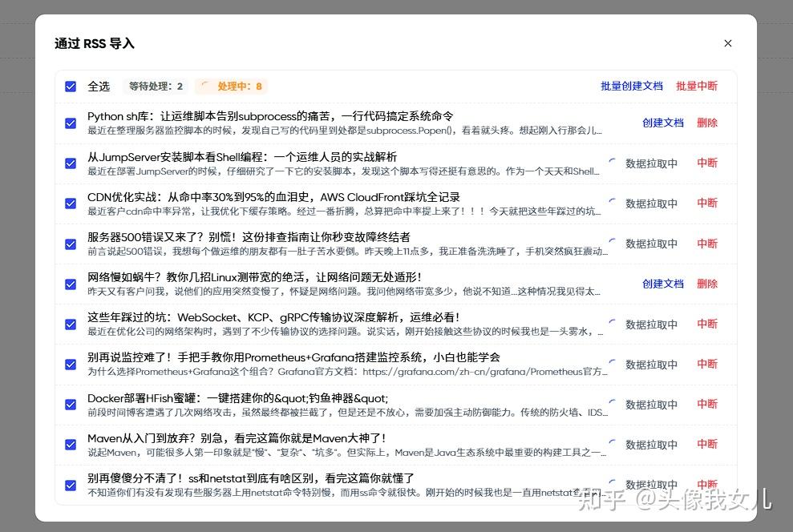Click 创建文档 for 网络慢如蜗牛 article
The height and width of the screenshot is (532, 793).
(662, 284)
